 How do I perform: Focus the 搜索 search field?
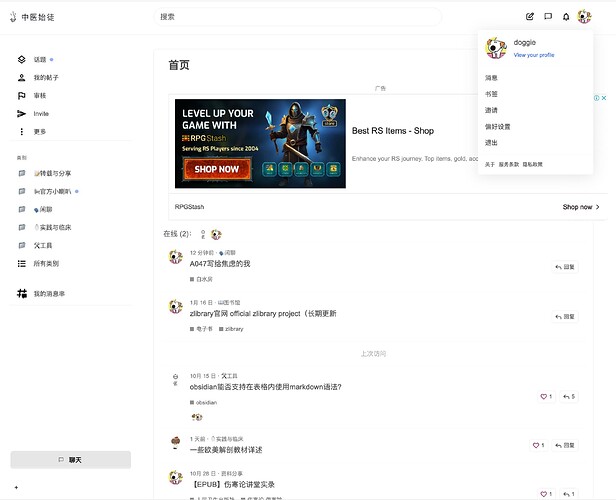tap(298, 17)
